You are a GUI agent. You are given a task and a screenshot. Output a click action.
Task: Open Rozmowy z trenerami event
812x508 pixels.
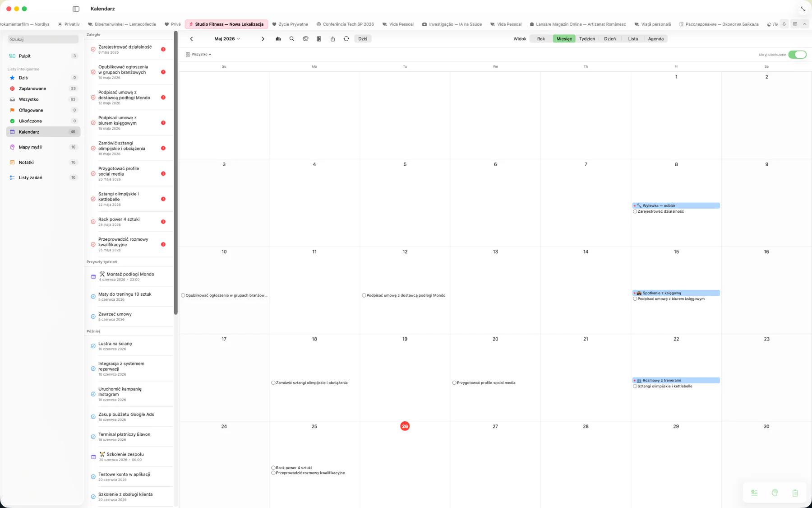676,380
